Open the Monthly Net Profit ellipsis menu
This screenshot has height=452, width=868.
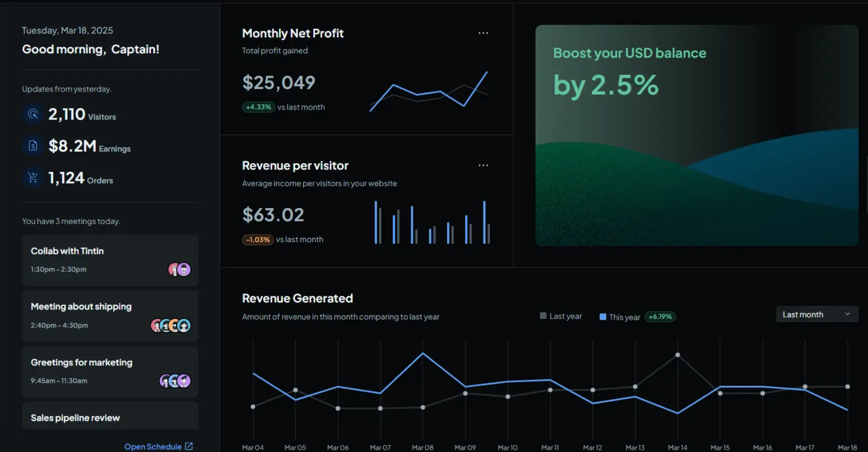click(483, 33)
